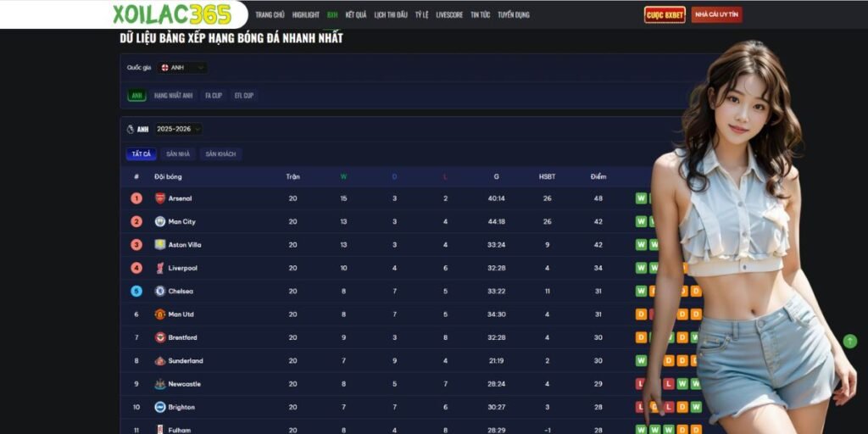Open the Quốc gia ANH country dropdown
Viewport: 868px width, 434px height.
click(181, 68)
